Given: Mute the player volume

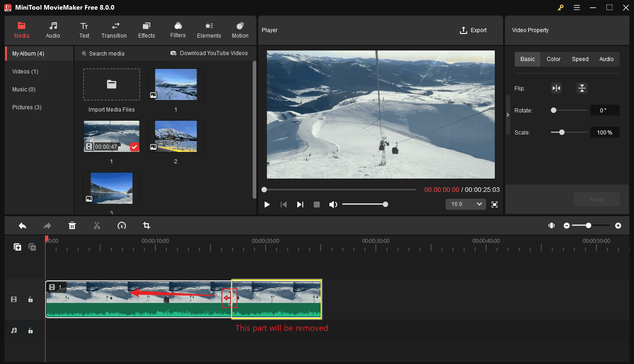Looking at the screenshot, I should pyautogui.click(x=333, y=204).
